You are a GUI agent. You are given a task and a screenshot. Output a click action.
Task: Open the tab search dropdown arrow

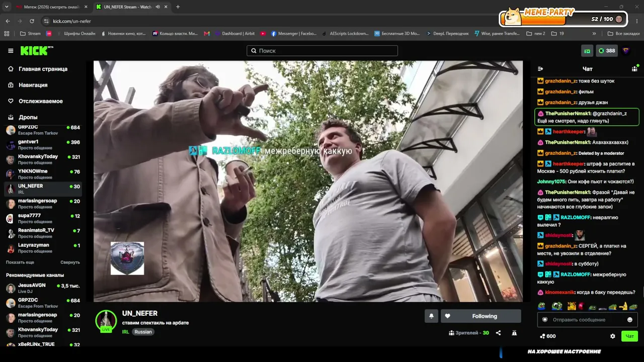[x=7, y=7]
